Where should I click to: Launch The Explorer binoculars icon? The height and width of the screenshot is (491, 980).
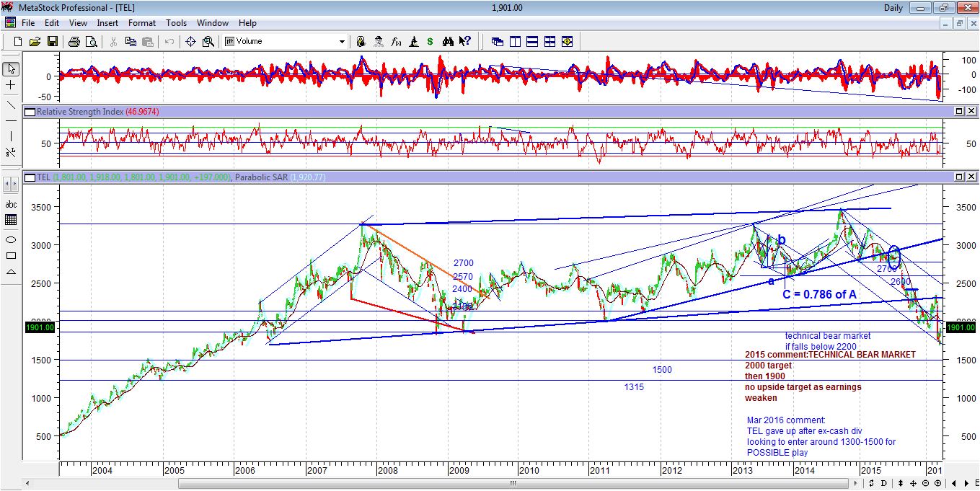[x=449, y=41]
